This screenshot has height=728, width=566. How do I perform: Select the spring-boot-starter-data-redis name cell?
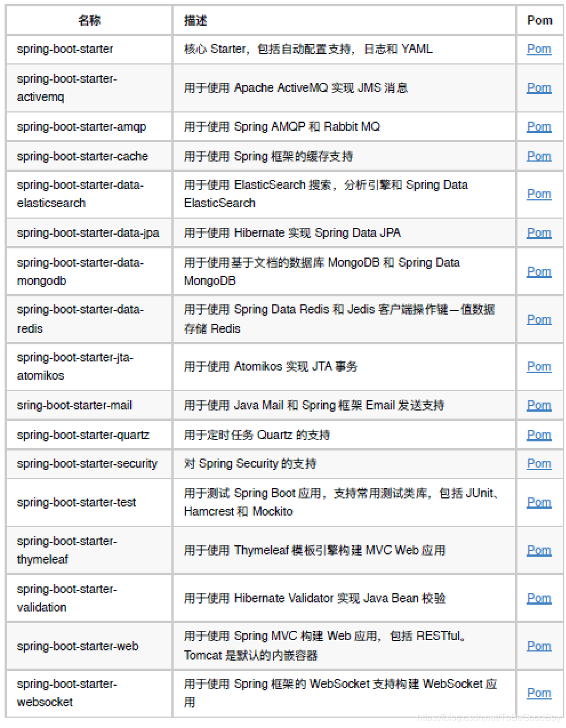pos(89,320)
